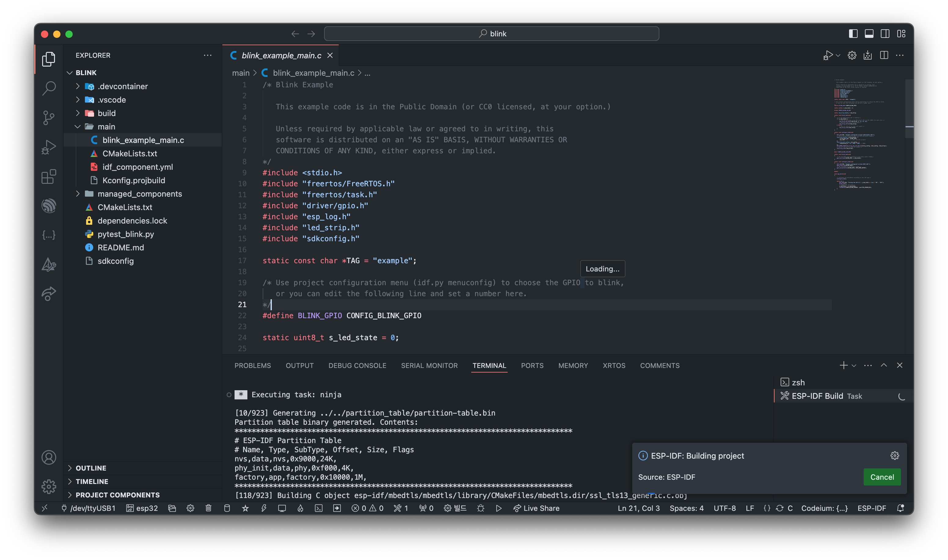
Task: Click the build, flash and monitor flame icon
Action: click(300, 508)
